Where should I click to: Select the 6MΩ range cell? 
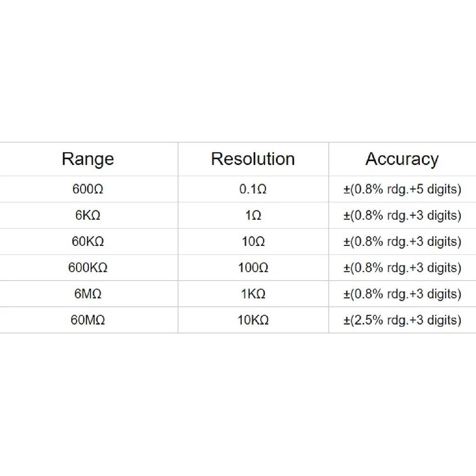tap(88, 294)
